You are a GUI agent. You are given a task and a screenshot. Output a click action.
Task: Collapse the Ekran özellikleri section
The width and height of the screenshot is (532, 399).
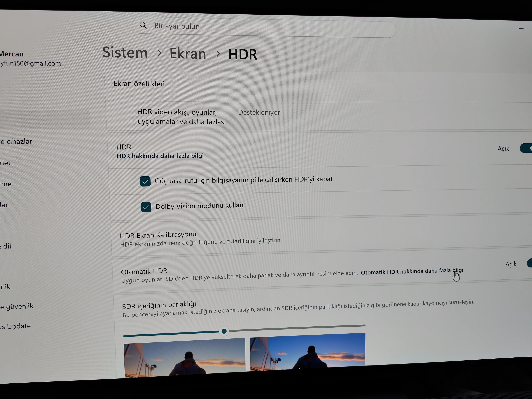coord(139,84)
